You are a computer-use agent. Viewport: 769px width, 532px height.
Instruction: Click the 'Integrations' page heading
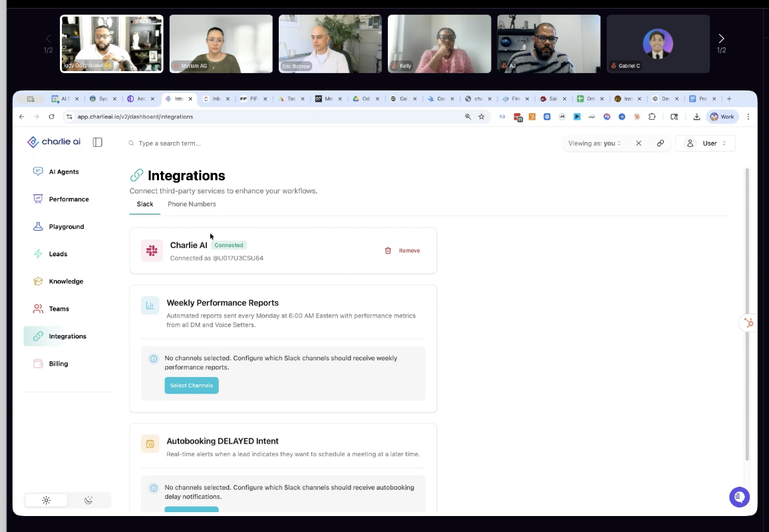[x=186, y=176]
